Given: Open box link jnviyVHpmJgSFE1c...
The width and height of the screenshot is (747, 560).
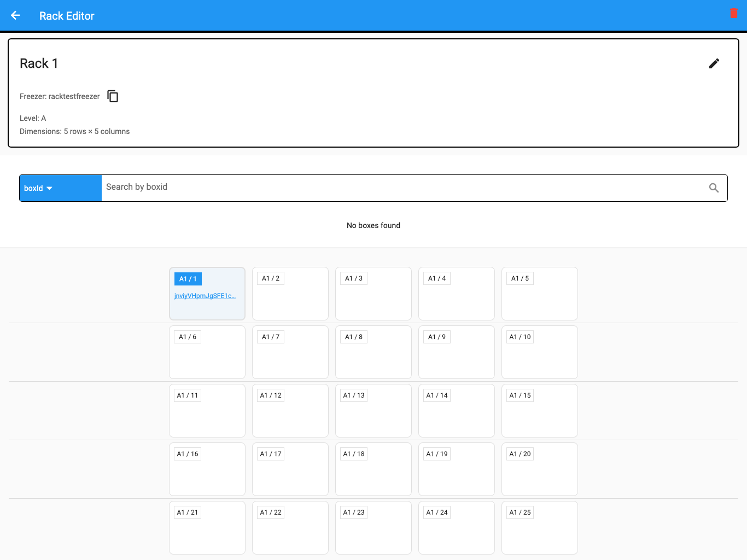Looking at the screenshot, I should [x=205, y=296].
